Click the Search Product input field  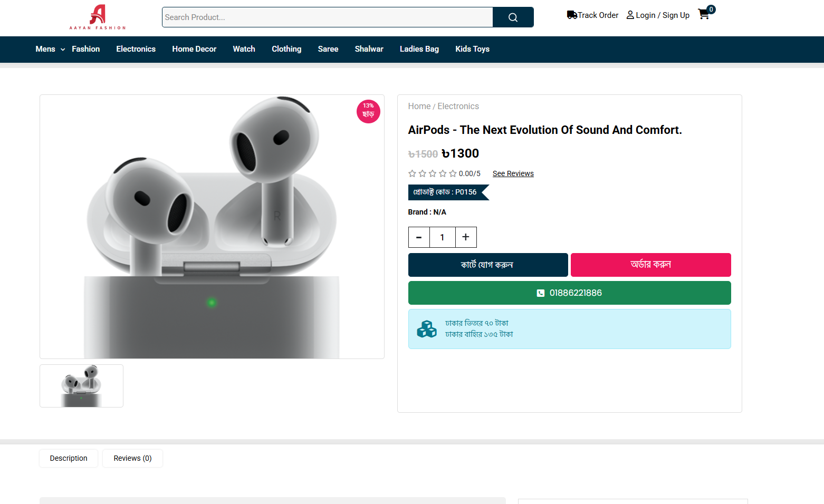click(x=328, y=17)
